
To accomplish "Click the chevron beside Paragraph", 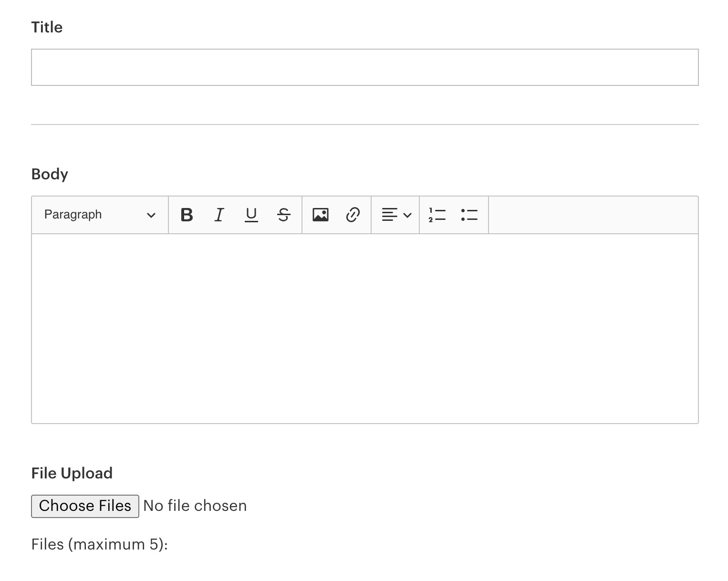I will coord(151,215).
